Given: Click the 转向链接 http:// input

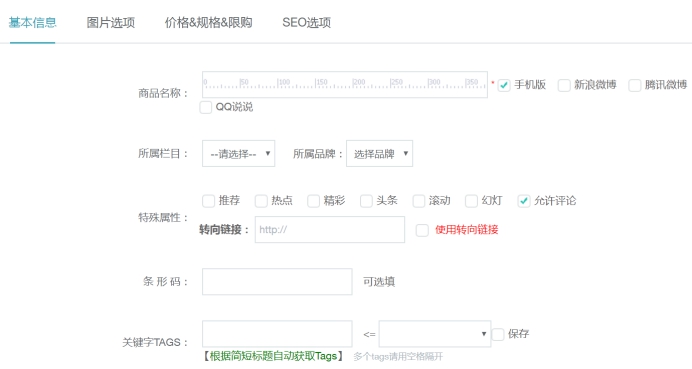Looking at the screenshot, I should click(x=330, y=230).
